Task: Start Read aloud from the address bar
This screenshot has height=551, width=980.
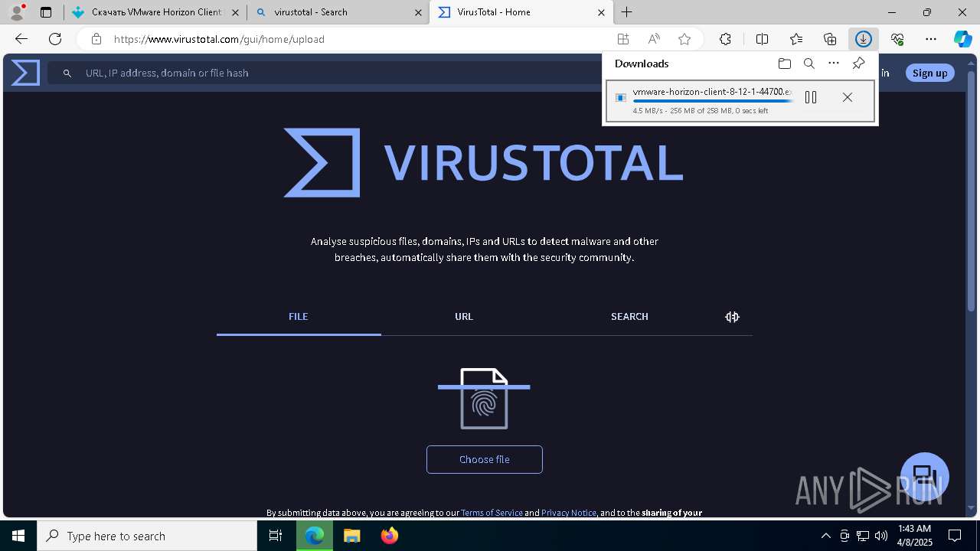Action: 654,39
